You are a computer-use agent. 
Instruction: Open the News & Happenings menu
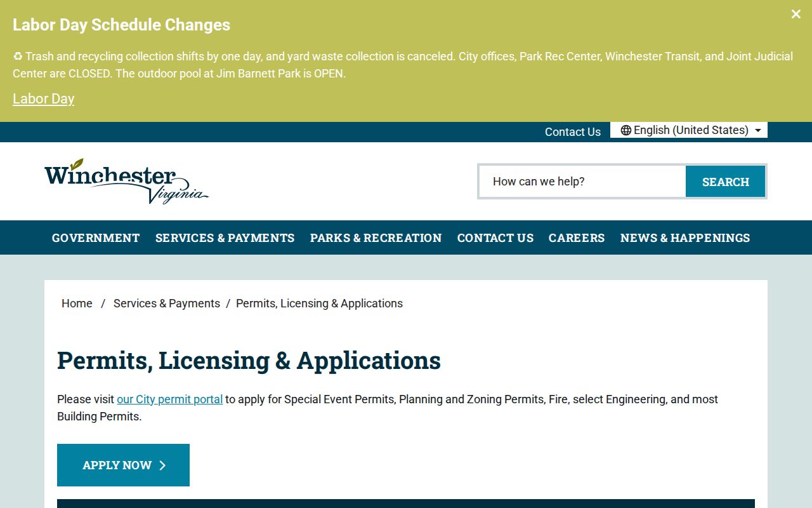685,237
